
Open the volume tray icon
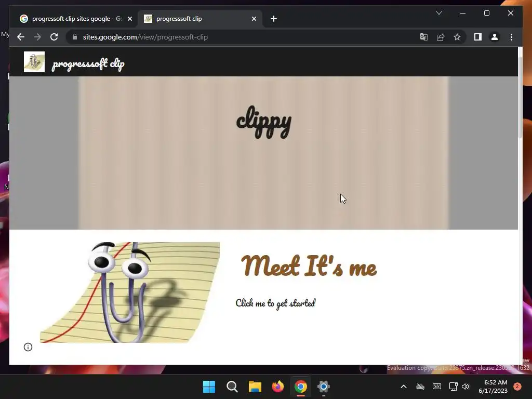[465, 387]
